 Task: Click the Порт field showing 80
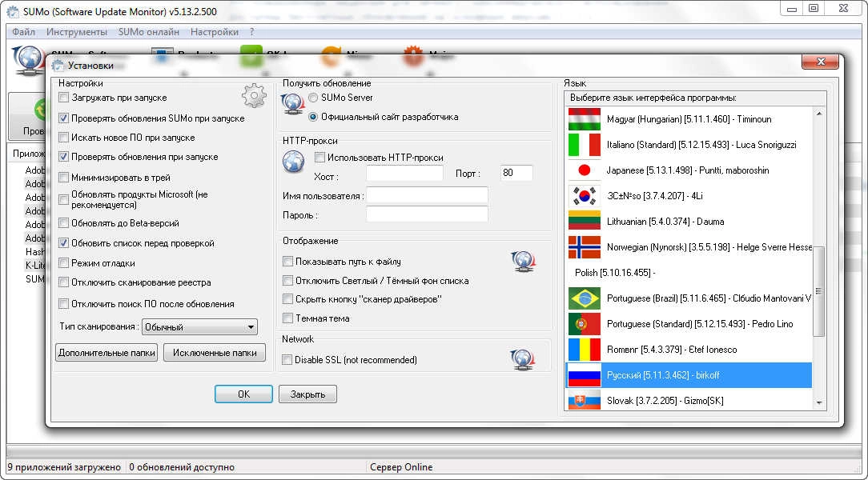pos(516,173)
